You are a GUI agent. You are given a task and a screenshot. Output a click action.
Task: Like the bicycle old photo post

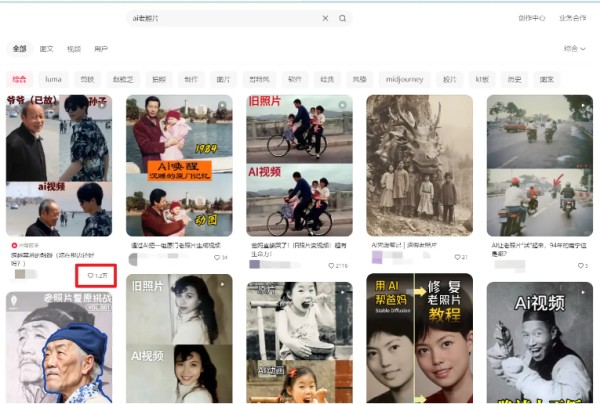click(x=331, y=266)
